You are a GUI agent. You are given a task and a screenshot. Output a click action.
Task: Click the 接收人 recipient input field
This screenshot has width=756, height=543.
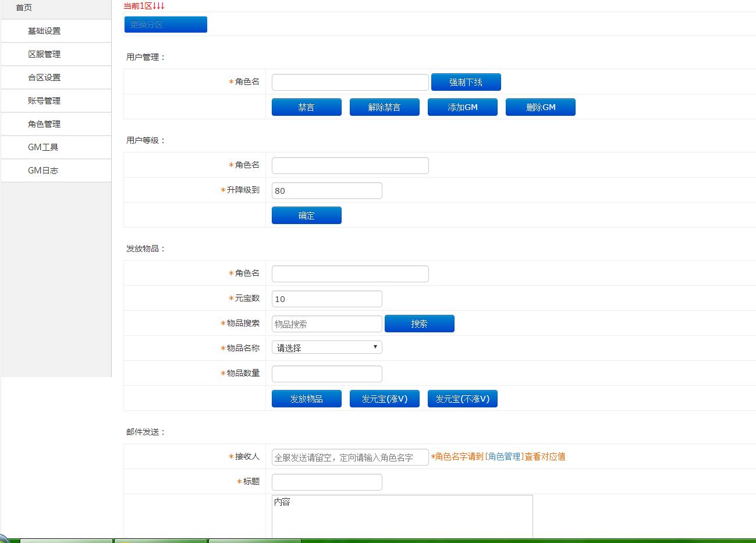350,457
